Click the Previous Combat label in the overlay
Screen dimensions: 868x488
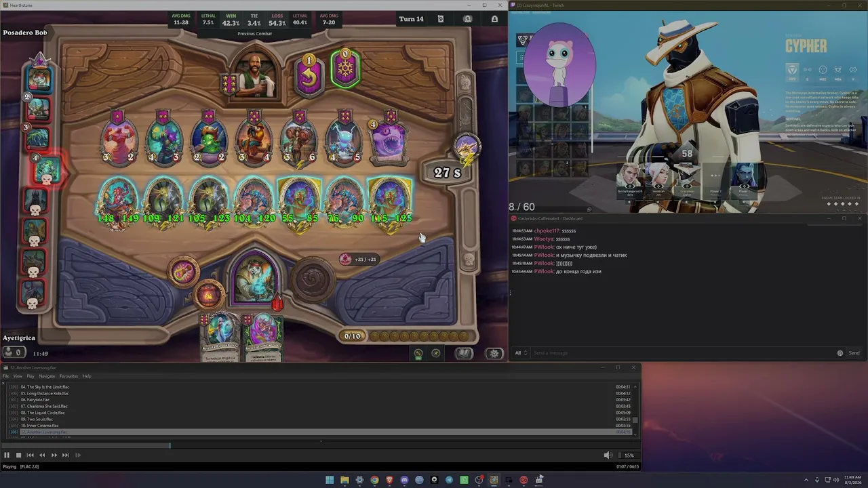point(255,34)
